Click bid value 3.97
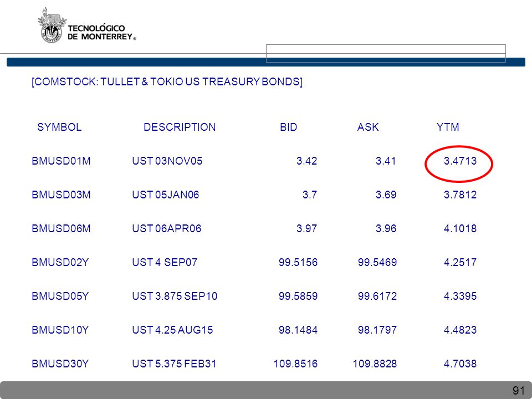Screen dimensions: 532x399 pyautogui.click(x=306, y=228)
